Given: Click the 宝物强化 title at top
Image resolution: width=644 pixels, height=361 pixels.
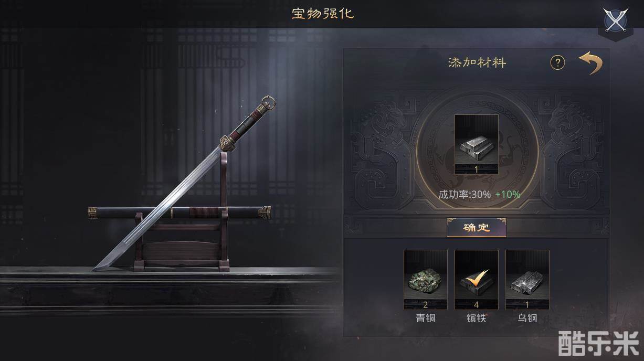Looking at the screenshot, I should click(323, 14).
